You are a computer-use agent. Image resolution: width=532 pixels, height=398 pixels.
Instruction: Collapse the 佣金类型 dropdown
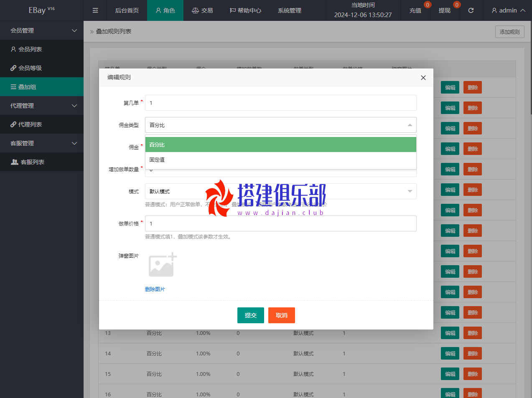tap(281, 125)
